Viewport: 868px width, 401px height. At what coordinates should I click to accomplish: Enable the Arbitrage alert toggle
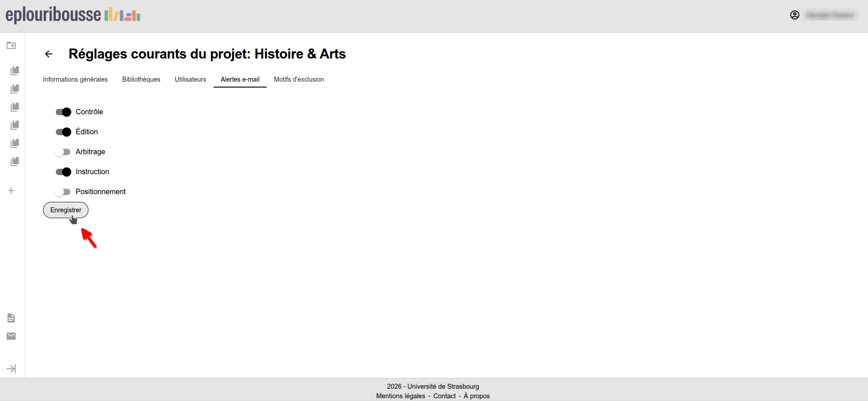(63, 152)
